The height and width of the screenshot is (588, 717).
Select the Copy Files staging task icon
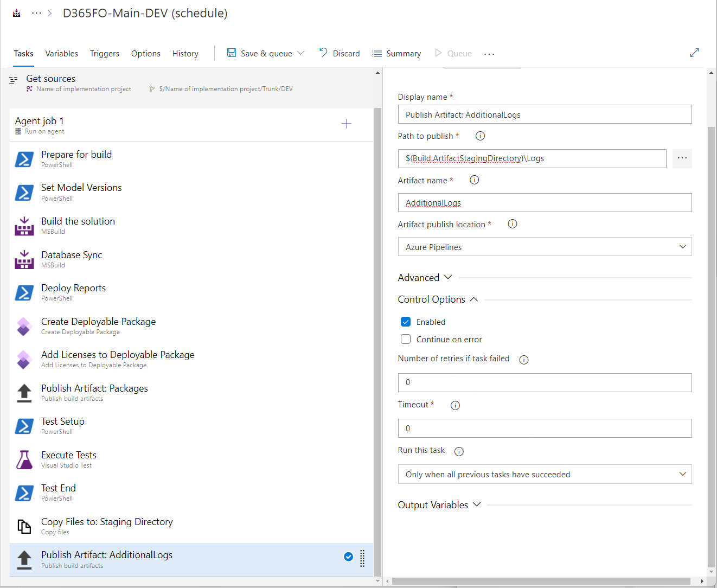click(x=24, y=526)
